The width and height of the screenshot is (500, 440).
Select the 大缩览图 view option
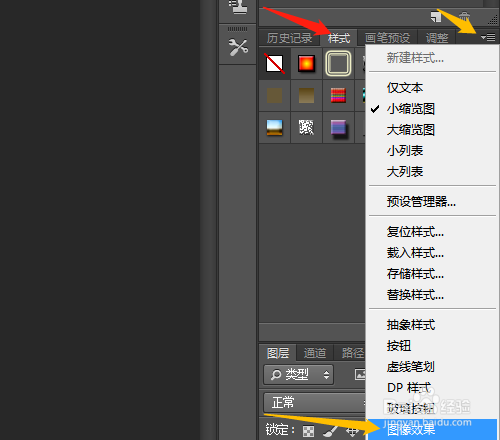(x=411, y=130)
